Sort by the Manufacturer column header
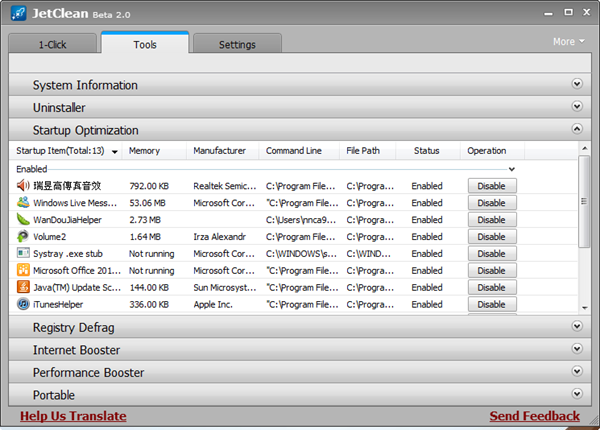Image resolution: width=600 pixels, height=430 pixels. 223,151
